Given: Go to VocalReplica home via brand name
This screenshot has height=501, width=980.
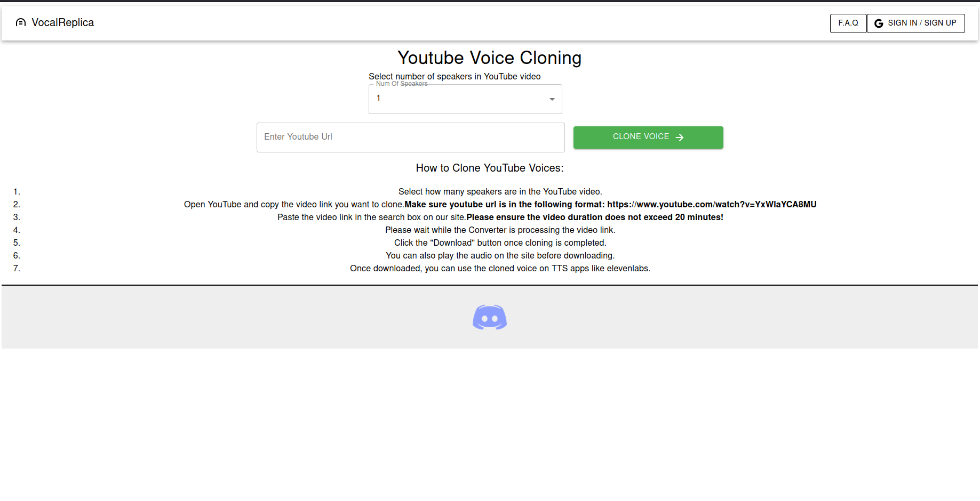Looking at the screenshot, I should pos(63,22).
